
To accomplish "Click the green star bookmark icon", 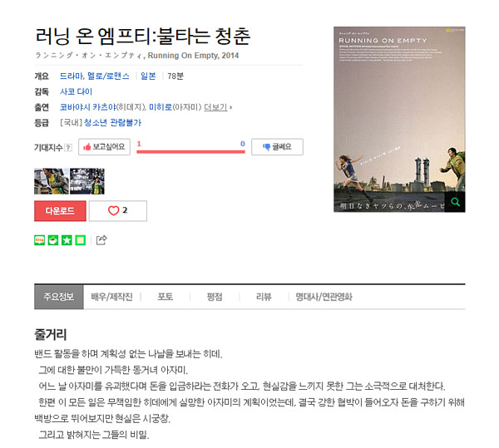I will [x=67, y=240].
